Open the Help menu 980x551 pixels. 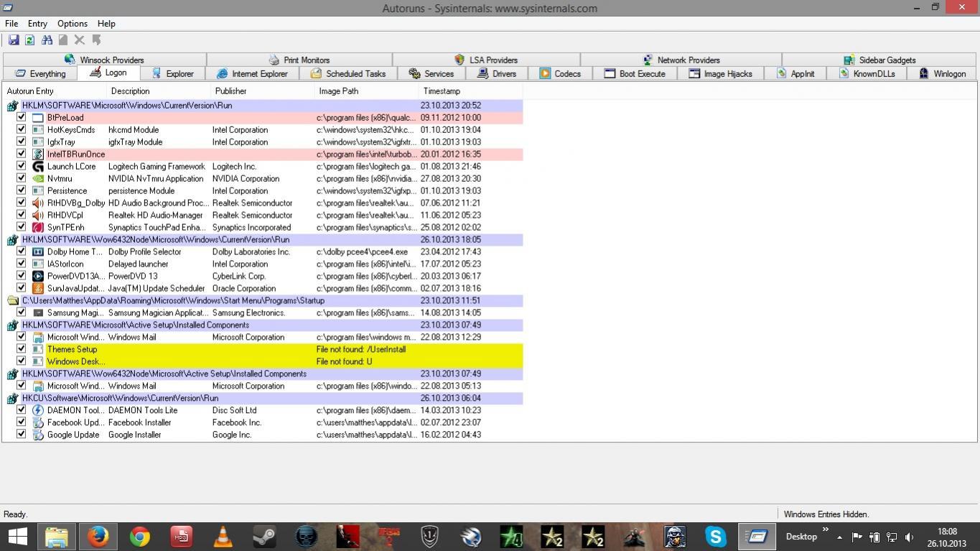[x=106, y=24]
